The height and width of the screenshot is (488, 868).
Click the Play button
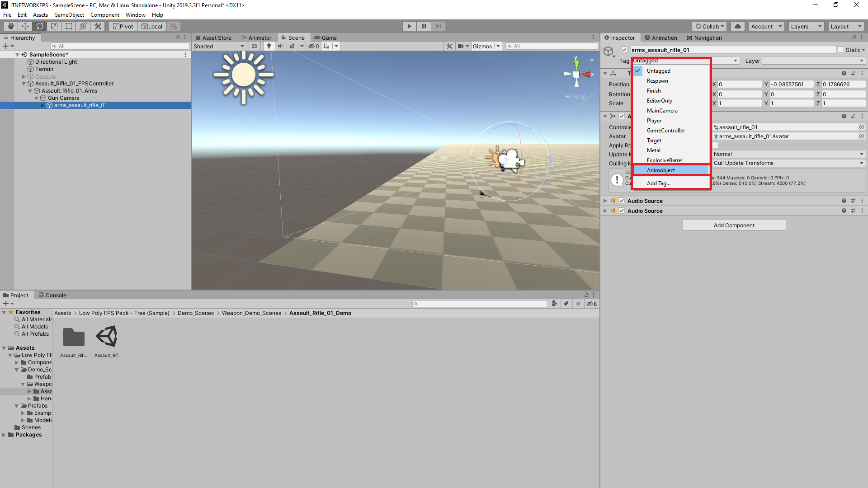[x=409, y=26]
